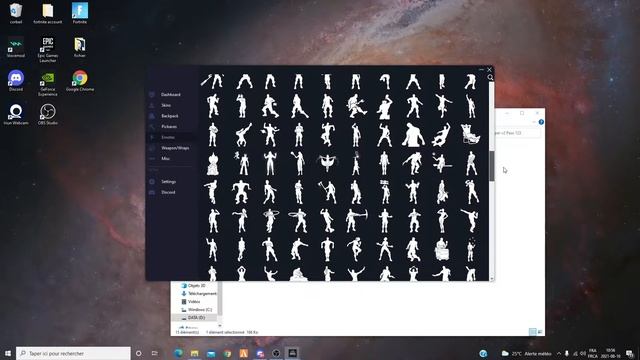Expand the hidden system tray icons chevron
640x360 pixels.
tap(558, 353)
